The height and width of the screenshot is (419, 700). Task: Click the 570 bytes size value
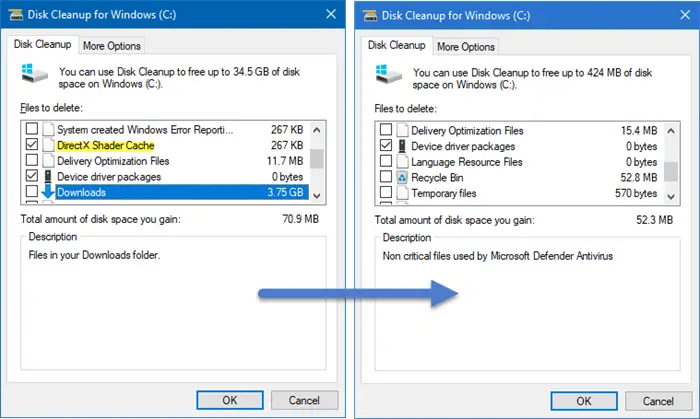tap(636, 193)
